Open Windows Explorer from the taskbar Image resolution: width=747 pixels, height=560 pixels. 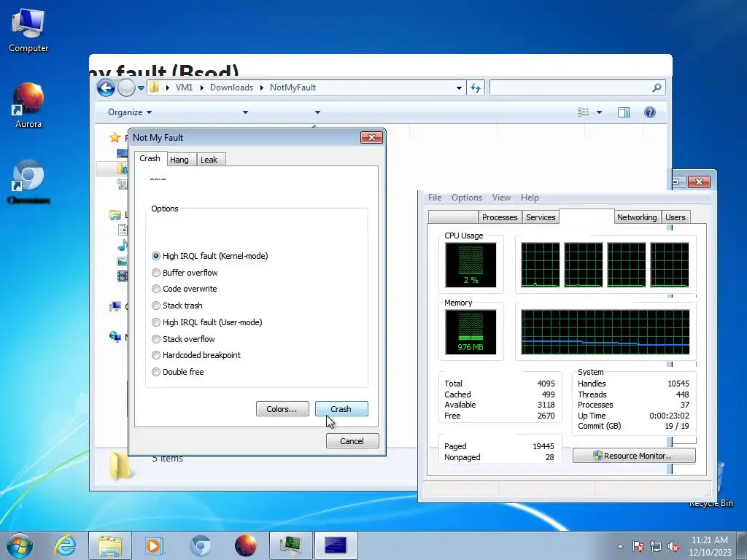tap(110, 545)
